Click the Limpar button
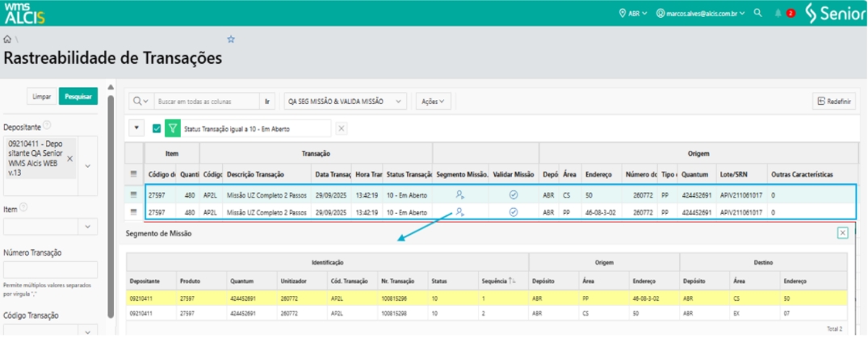868x342 pixels. coord(42,97)
